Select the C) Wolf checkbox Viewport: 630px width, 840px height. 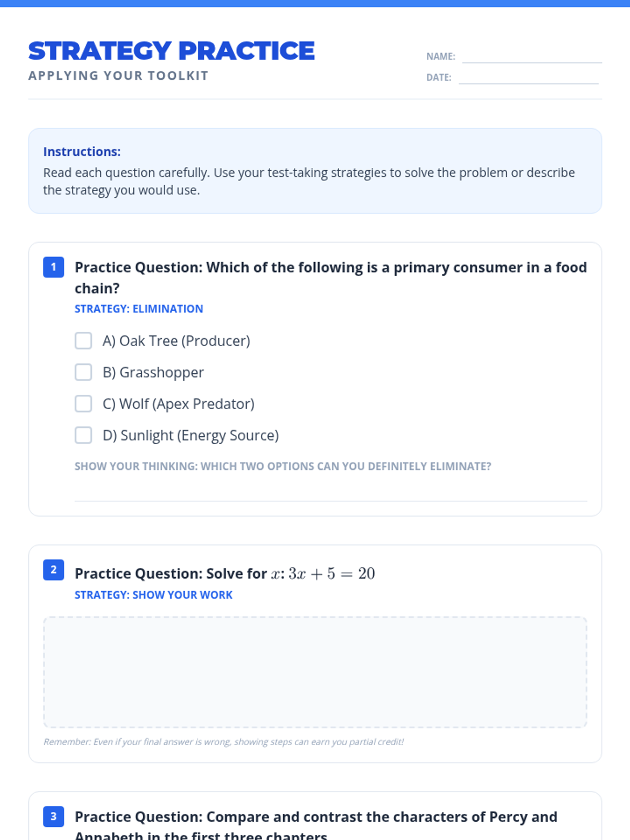coord(83,404)
